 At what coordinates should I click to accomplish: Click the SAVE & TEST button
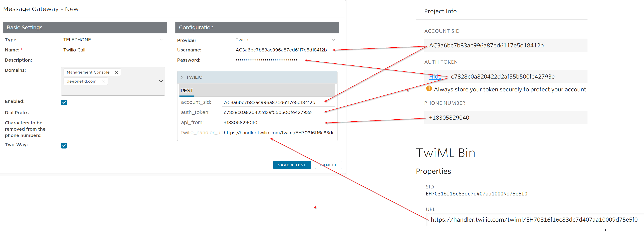[292, 165]
